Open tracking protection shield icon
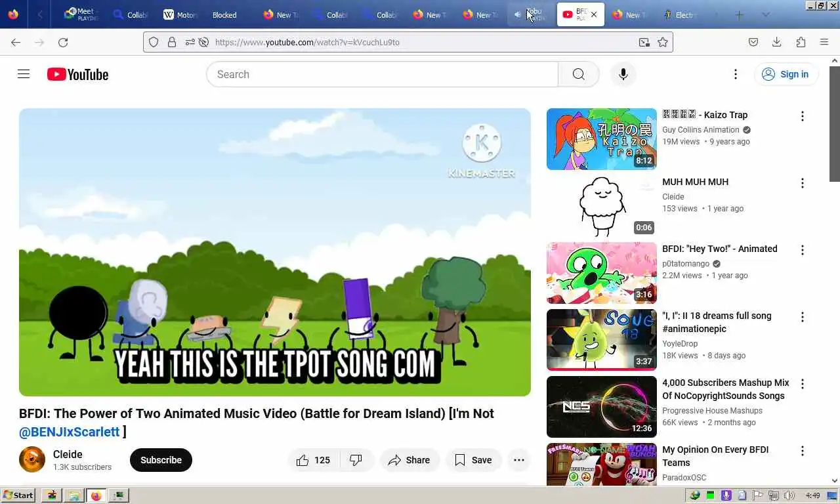 (154, 42)
